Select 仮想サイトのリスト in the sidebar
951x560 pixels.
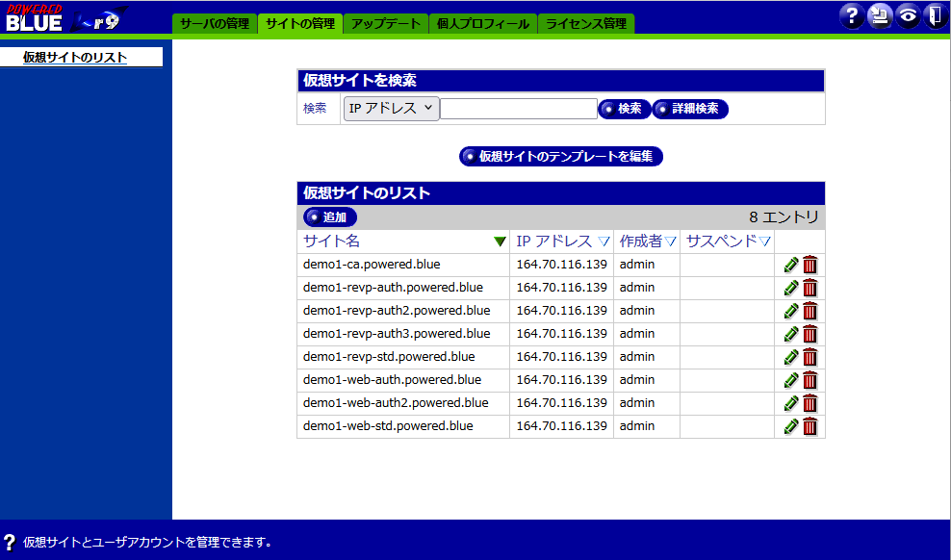[75, 58]
